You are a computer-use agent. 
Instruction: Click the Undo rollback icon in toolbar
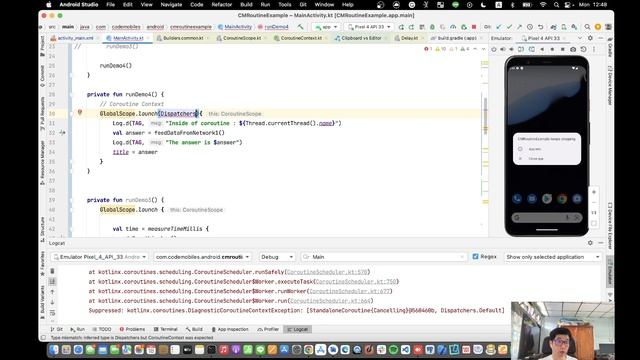pos(540,27)
